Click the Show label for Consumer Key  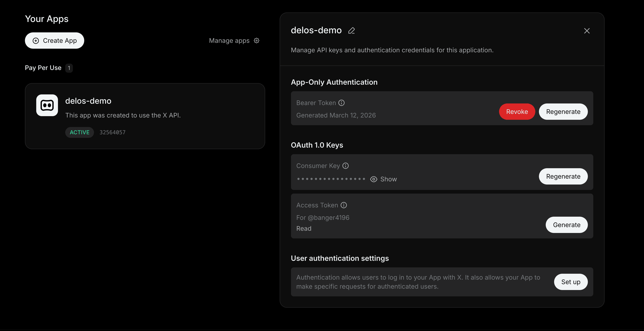click(x=389, y=179)
